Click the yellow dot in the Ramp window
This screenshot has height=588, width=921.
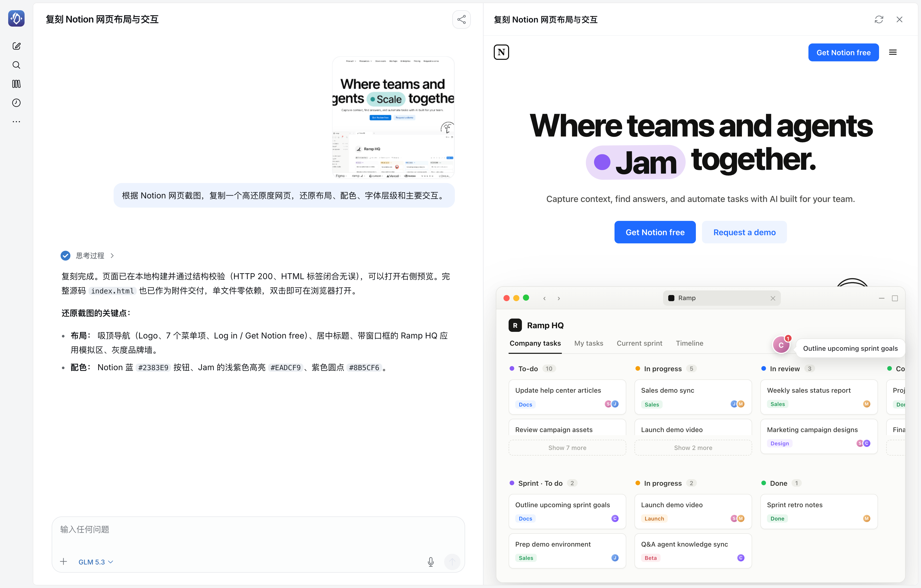click(x=516, y=298)
